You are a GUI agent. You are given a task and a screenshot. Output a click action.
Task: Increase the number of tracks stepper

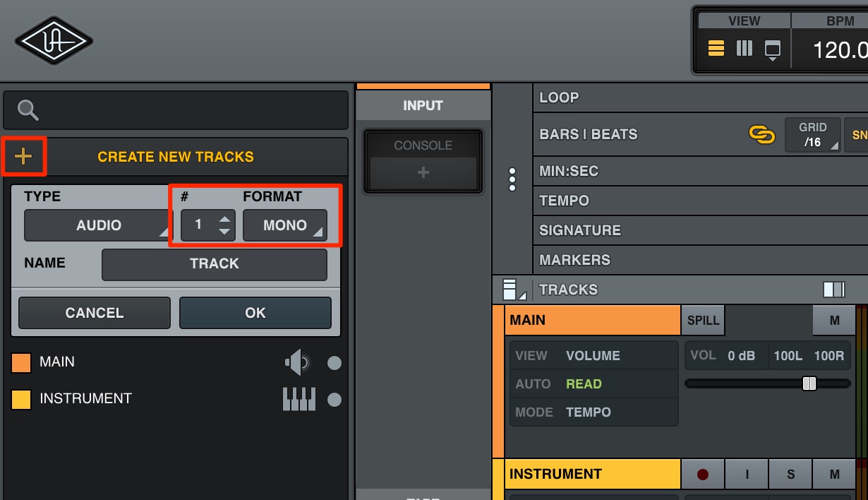[x=224, y=220]
